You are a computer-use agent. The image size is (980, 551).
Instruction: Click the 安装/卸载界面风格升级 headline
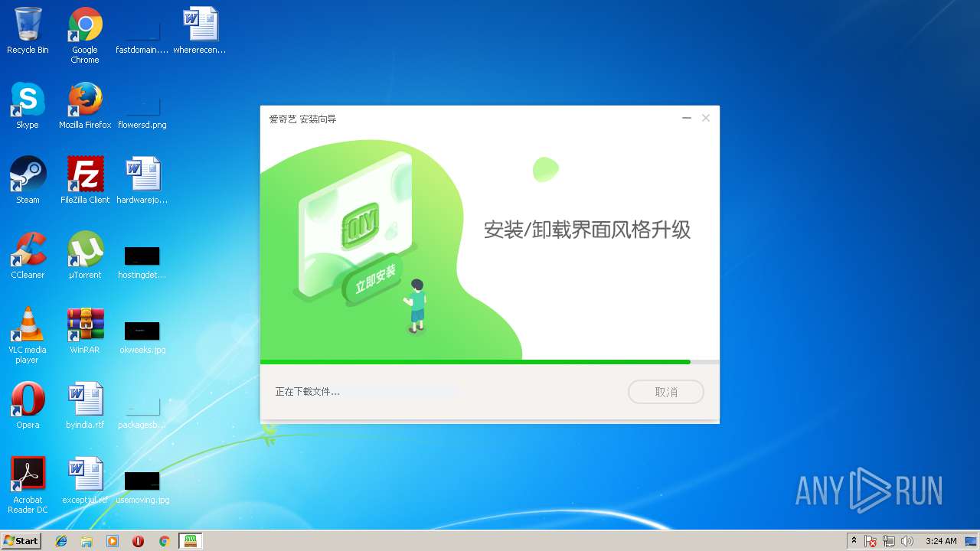587,230
